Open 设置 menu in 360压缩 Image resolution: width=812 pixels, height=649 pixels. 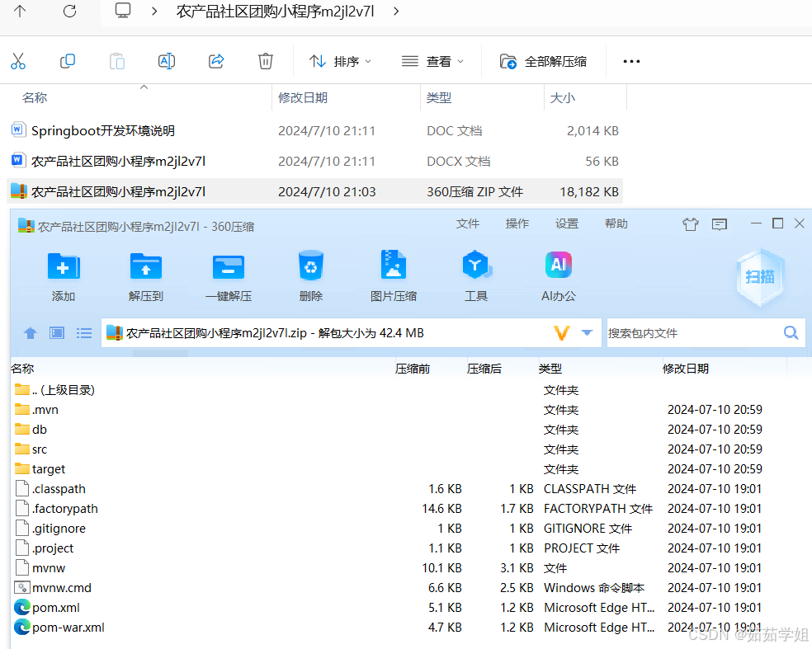(567, 223)
